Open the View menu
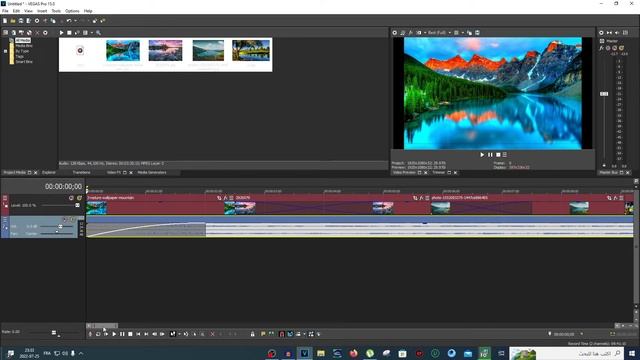Image resolution: width=640 pixels, height=360 pixels. pos(29,11)
